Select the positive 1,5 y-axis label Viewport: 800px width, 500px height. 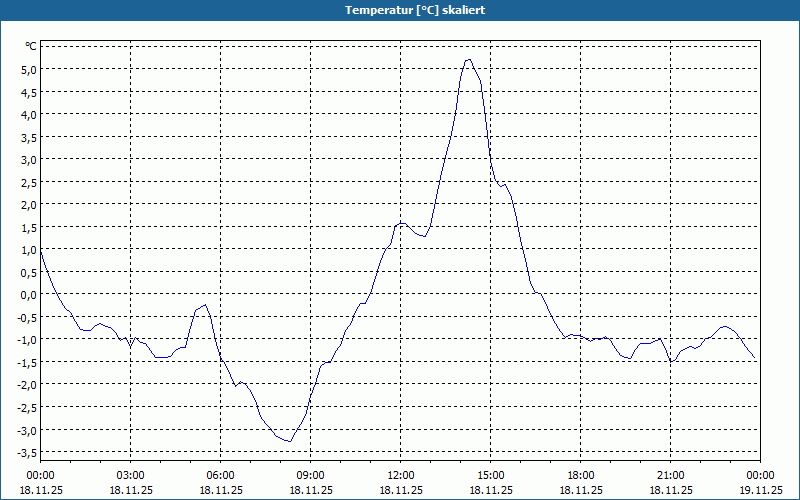point(29,227)
